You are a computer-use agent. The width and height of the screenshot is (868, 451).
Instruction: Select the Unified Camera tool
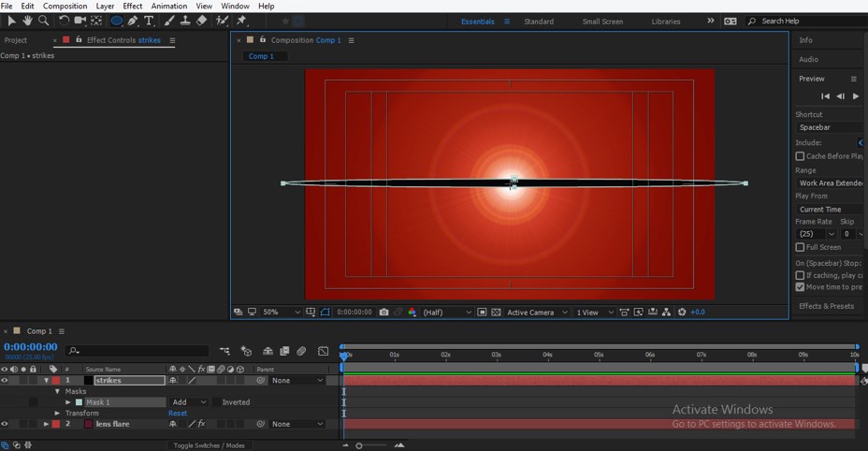tap(80, 22)
